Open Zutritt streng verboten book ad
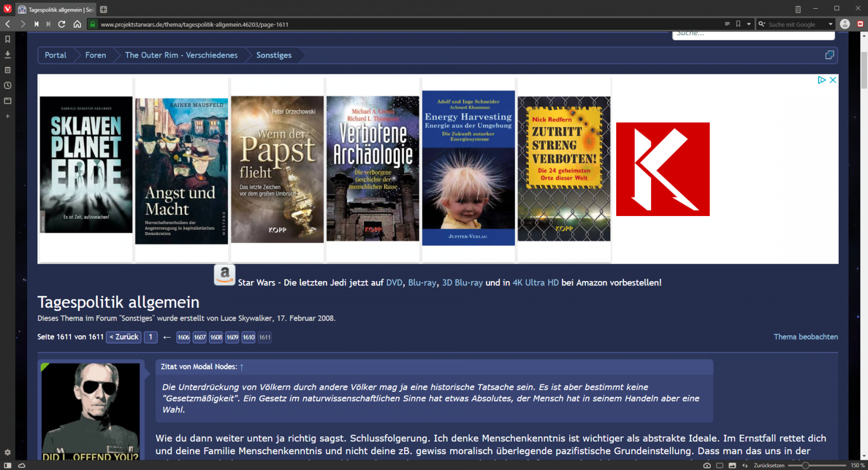868x470 pixels. [x=564, y=169]
